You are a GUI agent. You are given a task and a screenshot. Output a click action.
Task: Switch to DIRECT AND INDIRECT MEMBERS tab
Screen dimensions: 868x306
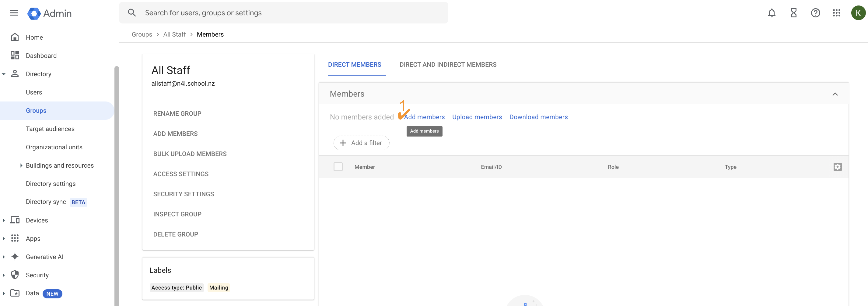tap(448, 64)
